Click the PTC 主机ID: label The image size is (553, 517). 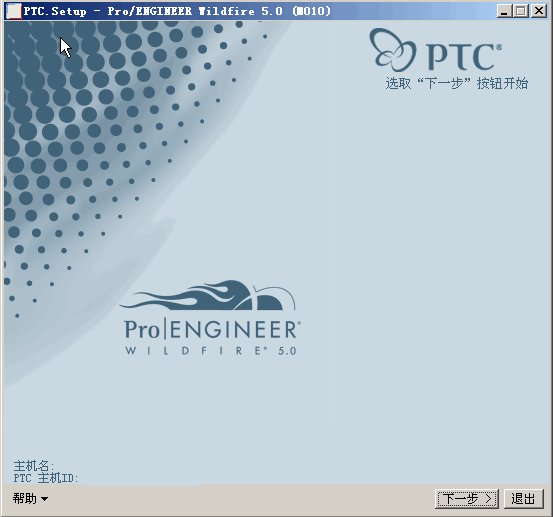pos(45,478)
